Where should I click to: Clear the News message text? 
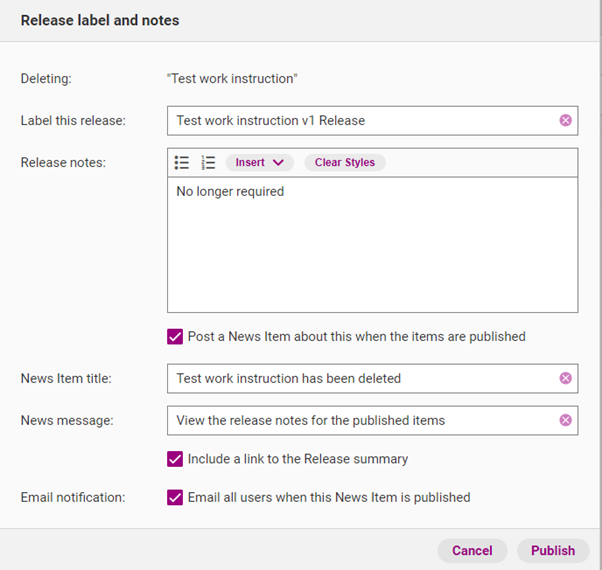point(565,420)
